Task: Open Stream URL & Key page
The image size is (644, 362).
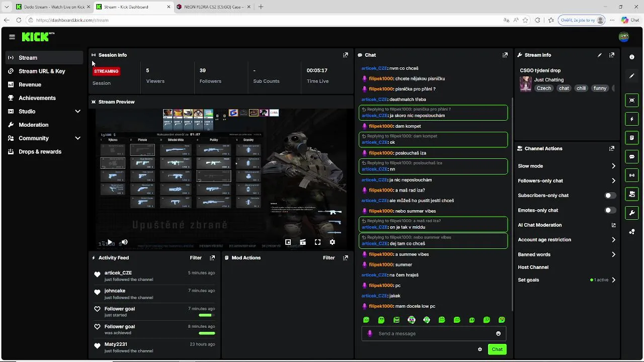Action: [44, 71]
